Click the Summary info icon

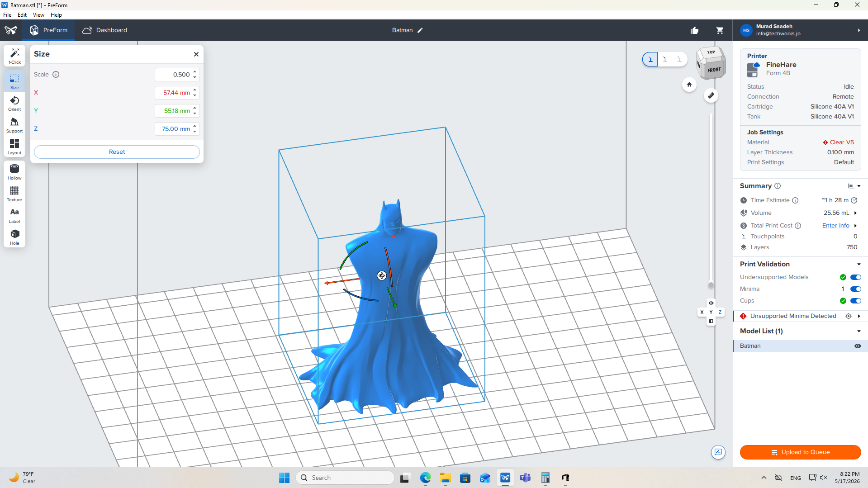(x=778, y=186)
